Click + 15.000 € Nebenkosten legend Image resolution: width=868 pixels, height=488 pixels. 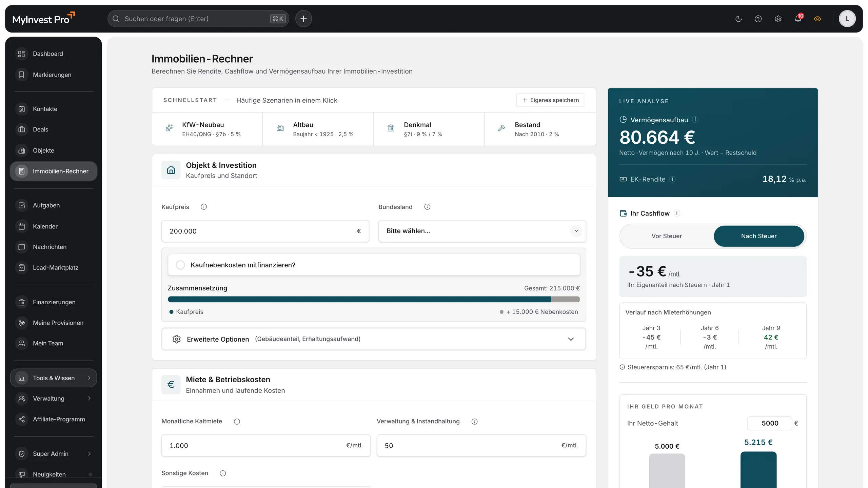point(539,312)
